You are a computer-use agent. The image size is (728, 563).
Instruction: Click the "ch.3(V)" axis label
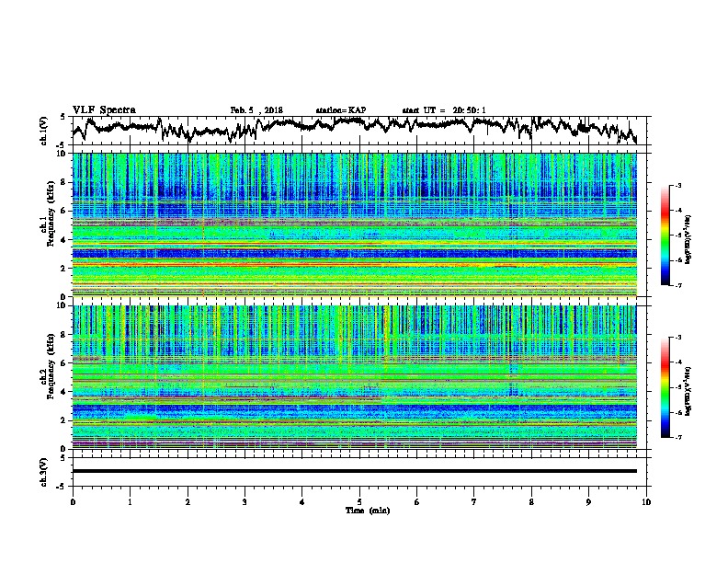point(44,472)
